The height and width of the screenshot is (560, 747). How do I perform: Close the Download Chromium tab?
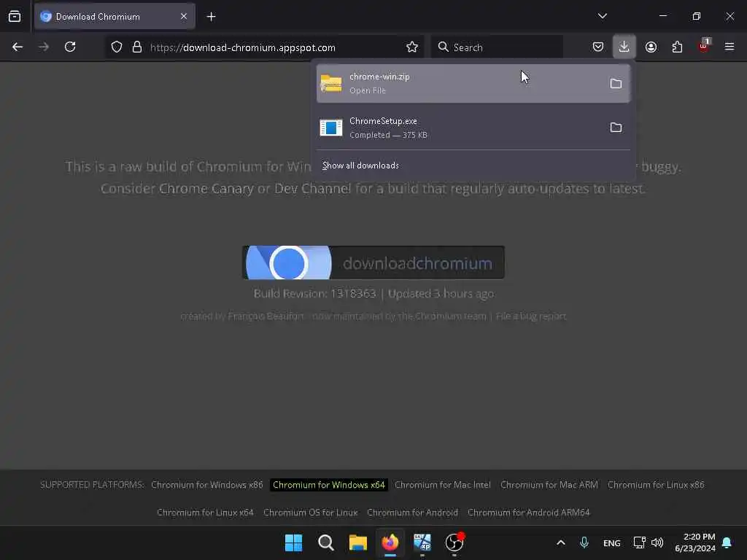[x=183, y=17]
